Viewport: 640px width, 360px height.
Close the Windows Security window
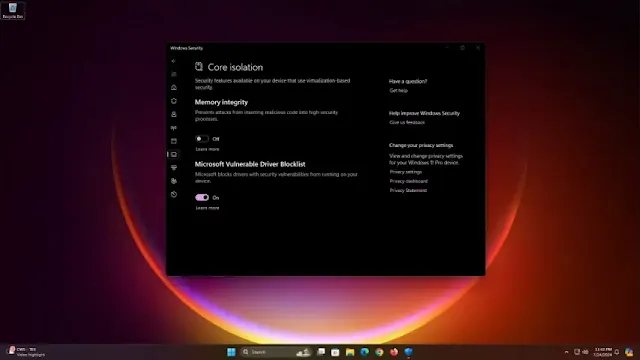pyautogui.click(x=478, y=48)
